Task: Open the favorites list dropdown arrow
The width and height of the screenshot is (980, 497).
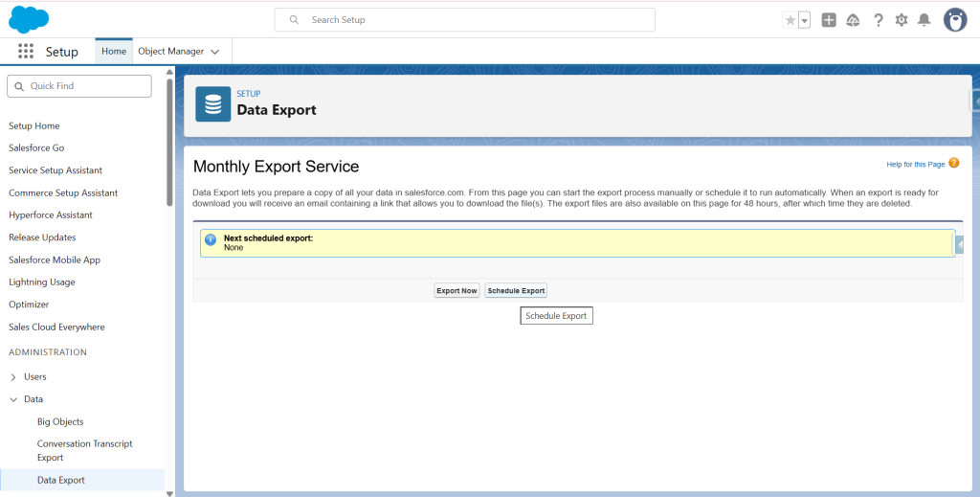Action: (x=804, y=20)
